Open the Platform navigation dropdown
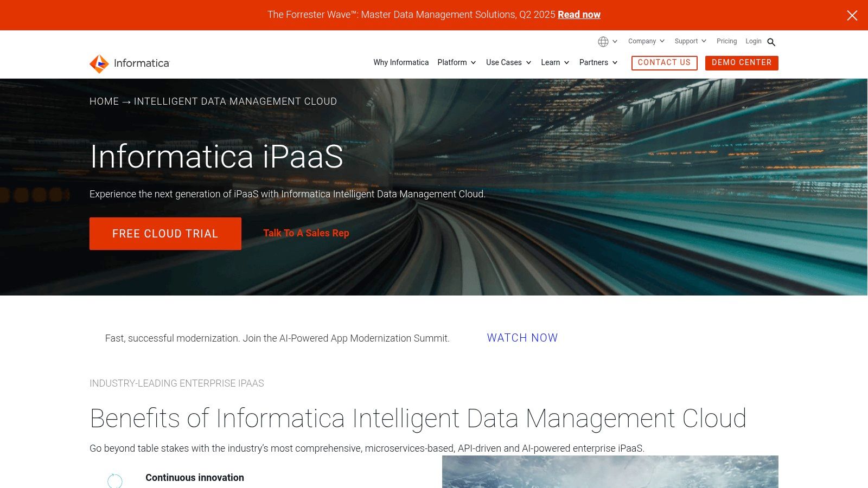Viewport: 868px width, 488px height. pos(457,62)
